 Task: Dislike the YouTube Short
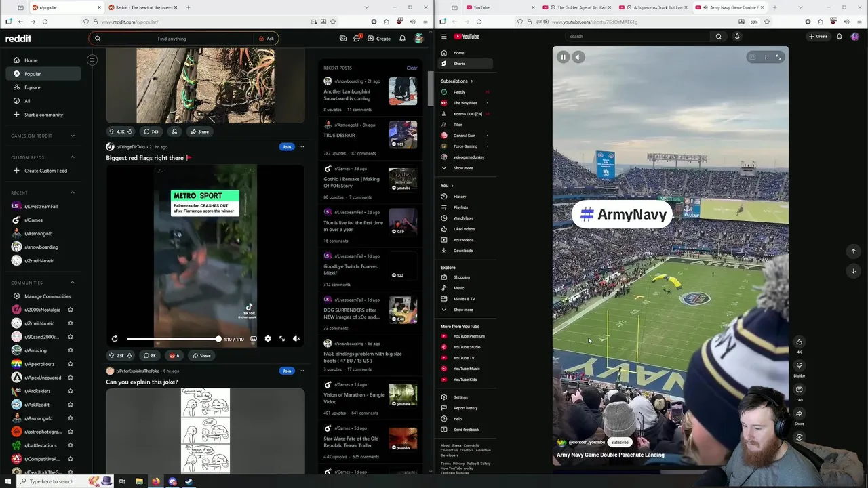(799, 365)
